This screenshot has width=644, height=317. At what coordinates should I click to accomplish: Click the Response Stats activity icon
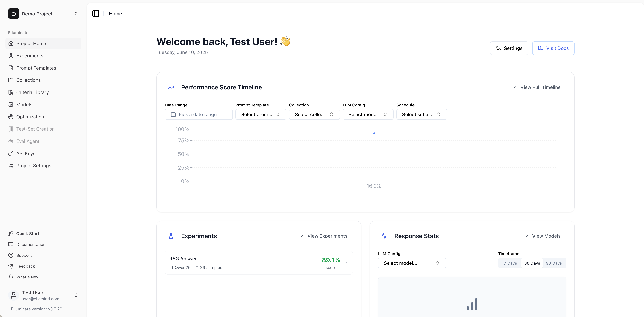(384, 236)
